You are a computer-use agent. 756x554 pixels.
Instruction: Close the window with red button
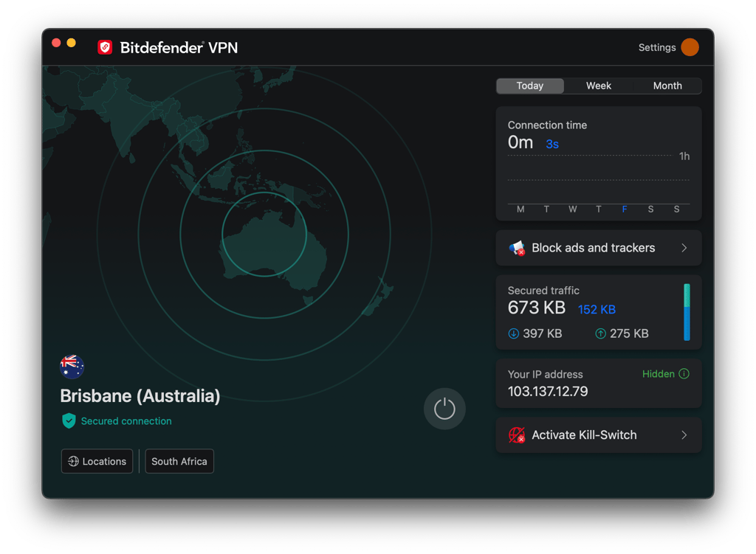pos(56,43)
